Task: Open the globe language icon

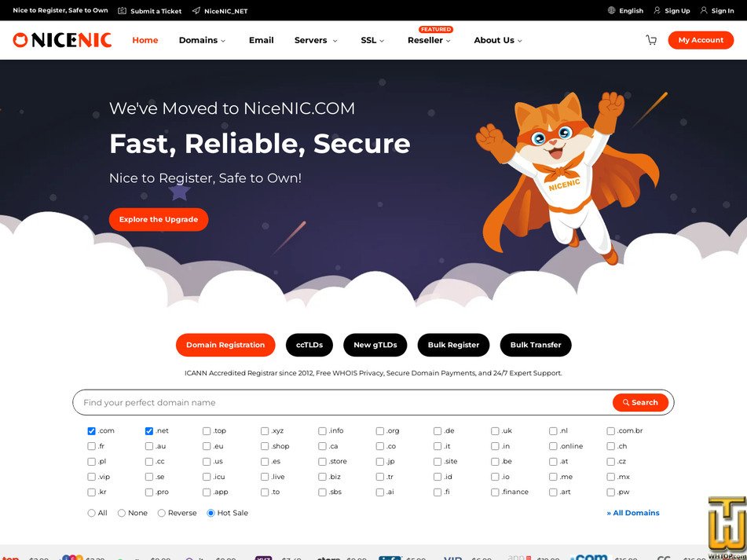Action: pos(611,11)
